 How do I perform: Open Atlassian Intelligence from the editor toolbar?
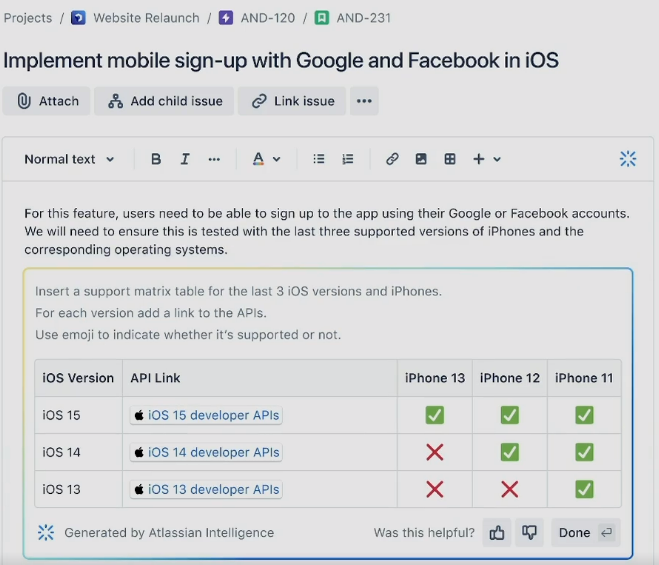pyautogui.click(x=628, y=159)
